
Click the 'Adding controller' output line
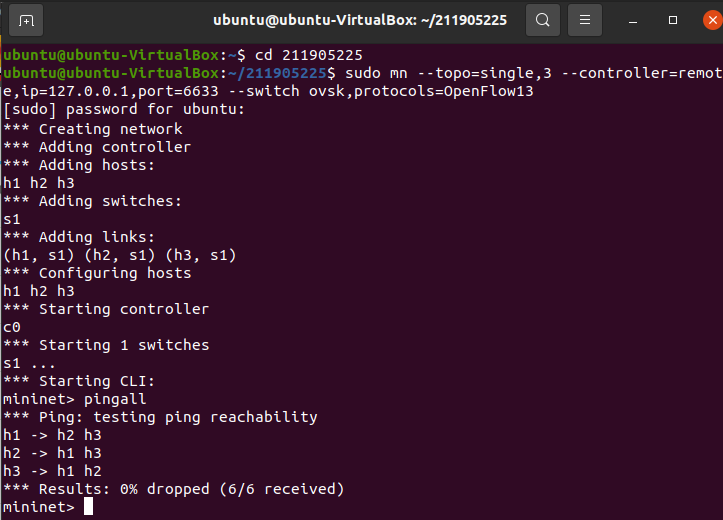97,147
